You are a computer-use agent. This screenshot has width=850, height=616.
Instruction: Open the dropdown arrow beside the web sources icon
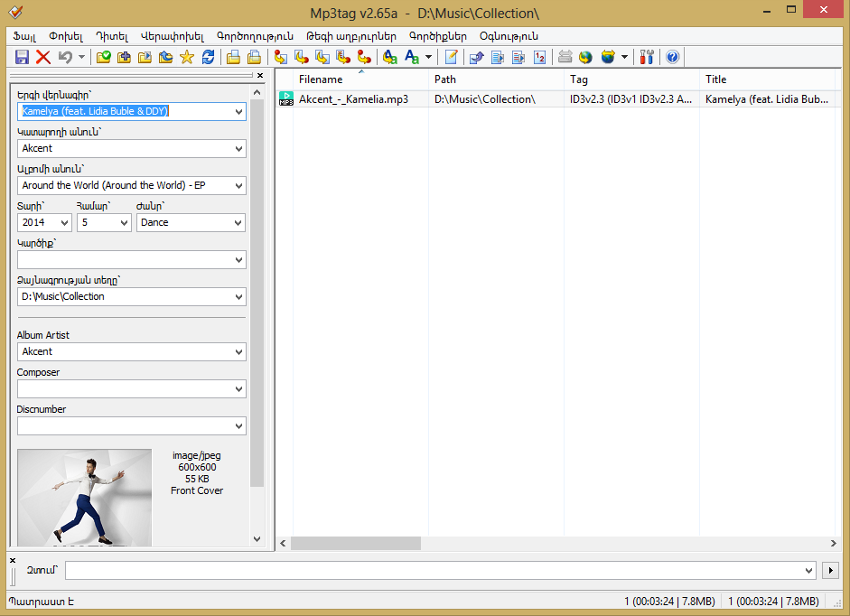click(x=624, y=57)
